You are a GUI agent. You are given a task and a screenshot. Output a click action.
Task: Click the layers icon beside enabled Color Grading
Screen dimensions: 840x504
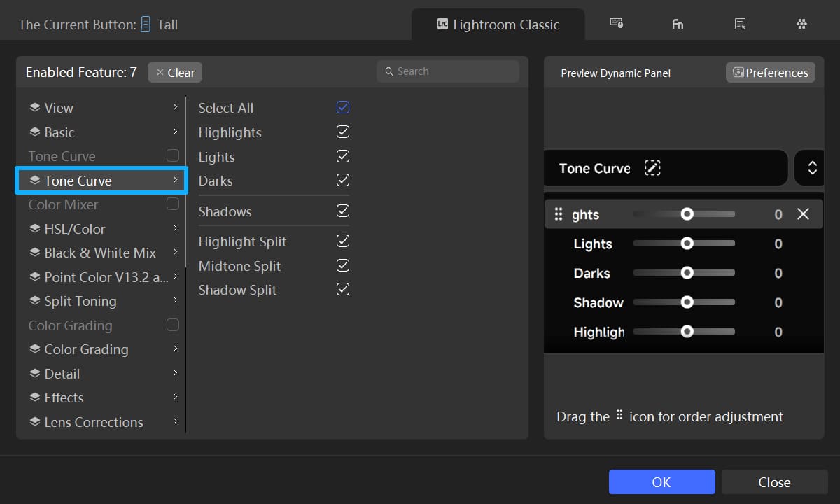[x=34, y=349]
